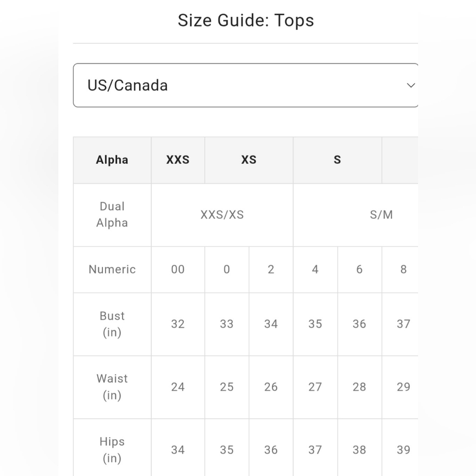Select the XS alpha column header
The image size is (476, 476).
249,160
